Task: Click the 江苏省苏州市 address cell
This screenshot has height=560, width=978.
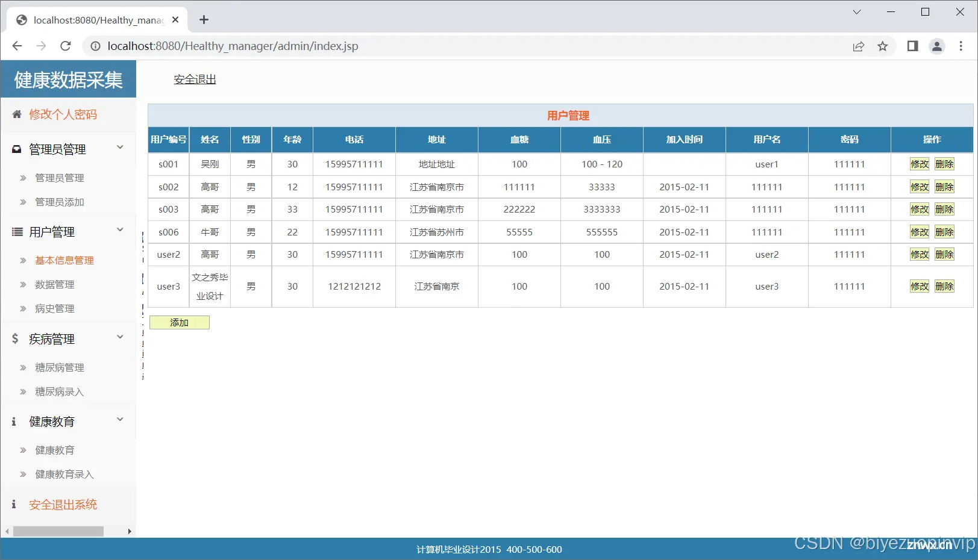Action: click(437, 232)
